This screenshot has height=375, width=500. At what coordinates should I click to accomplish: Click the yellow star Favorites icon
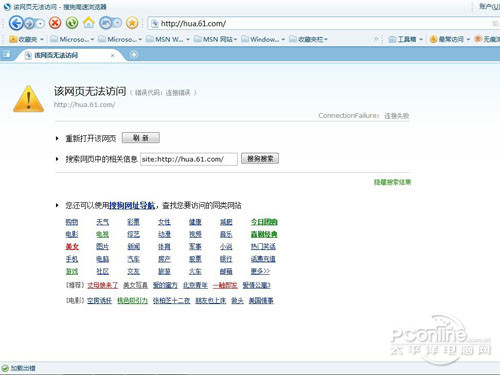(132, 23)
